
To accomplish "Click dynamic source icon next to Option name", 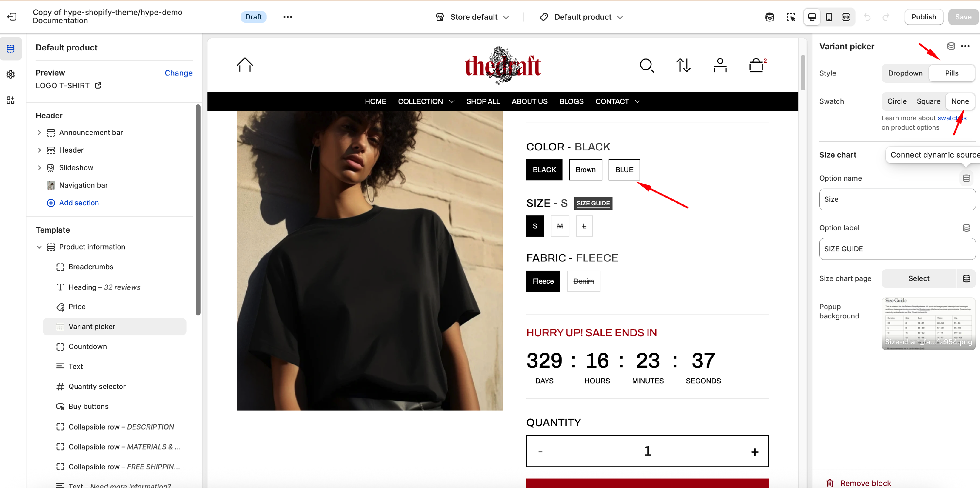I will click(966, 178).
